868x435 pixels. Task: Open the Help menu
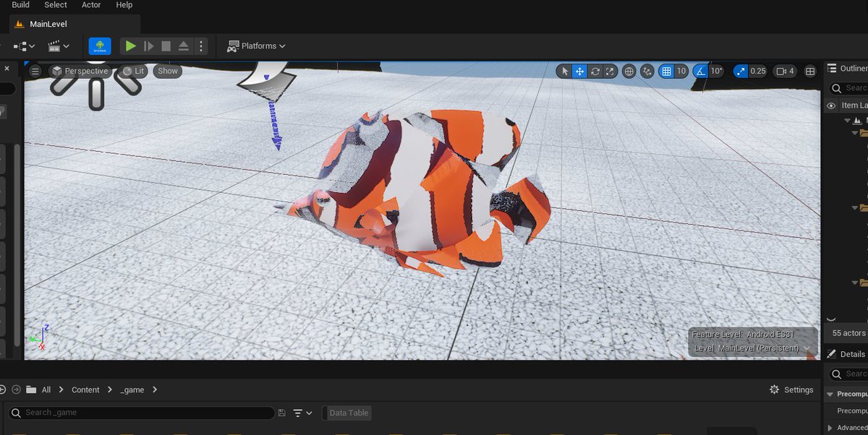(x=124, y=5)
